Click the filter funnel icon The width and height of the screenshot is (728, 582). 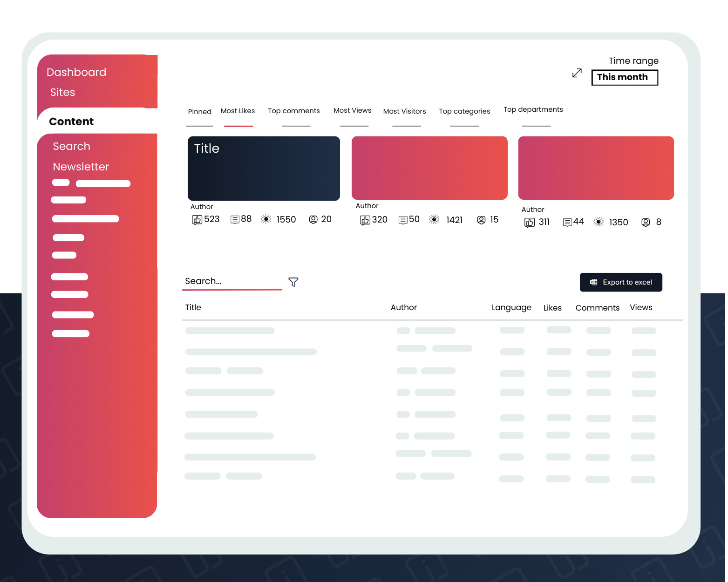pos(293,282)
